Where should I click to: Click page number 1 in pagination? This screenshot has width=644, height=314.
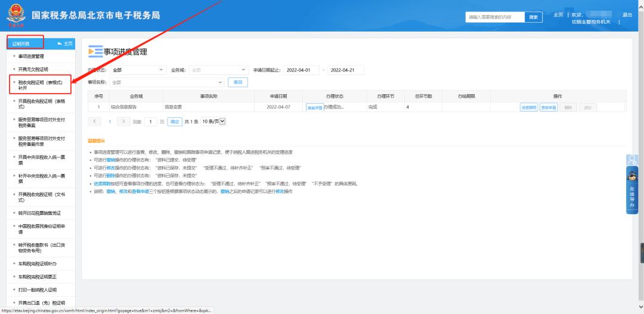(110, 122)
